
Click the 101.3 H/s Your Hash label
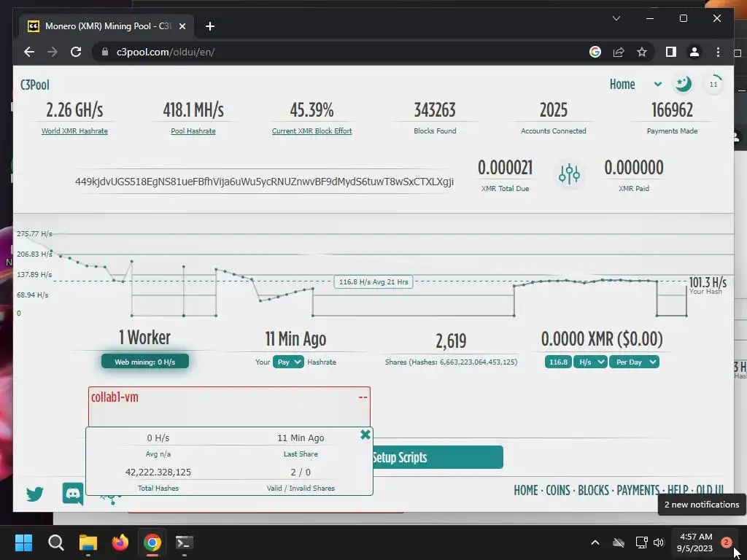pos(708,285)
